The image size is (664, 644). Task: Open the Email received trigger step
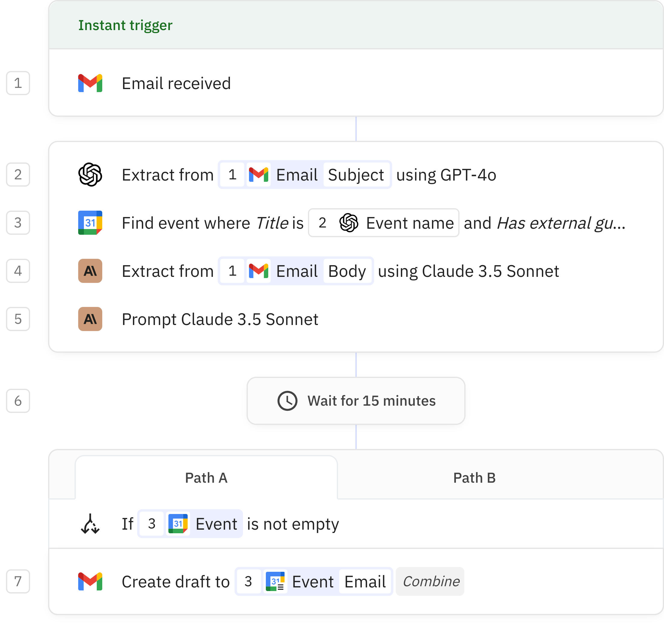356,83
